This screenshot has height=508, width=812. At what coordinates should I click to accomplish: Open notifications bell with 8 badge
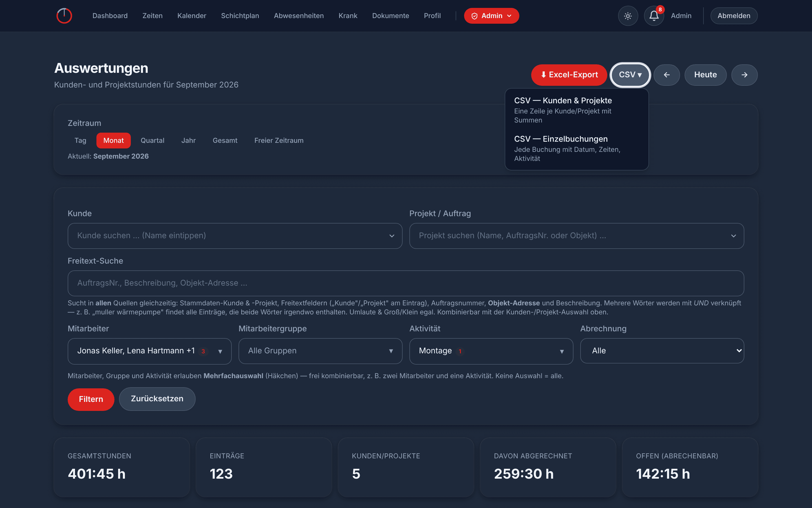tap(654, 16)
